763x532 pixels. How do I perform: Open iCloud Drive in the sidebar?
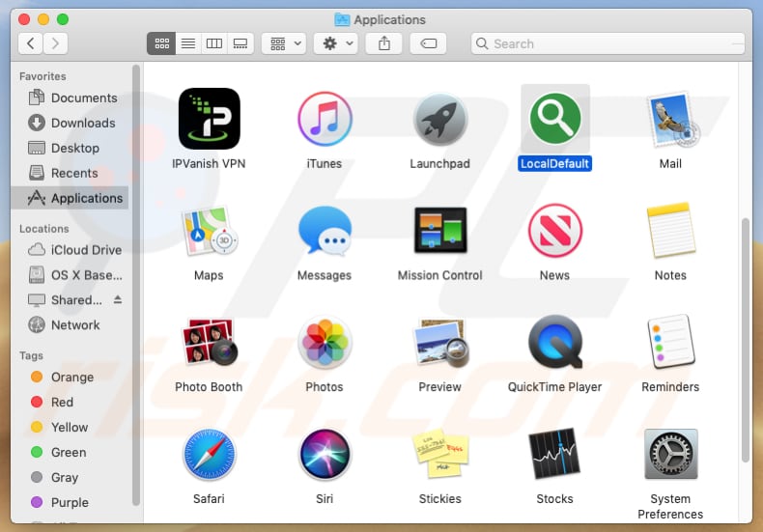pos(71,250)
